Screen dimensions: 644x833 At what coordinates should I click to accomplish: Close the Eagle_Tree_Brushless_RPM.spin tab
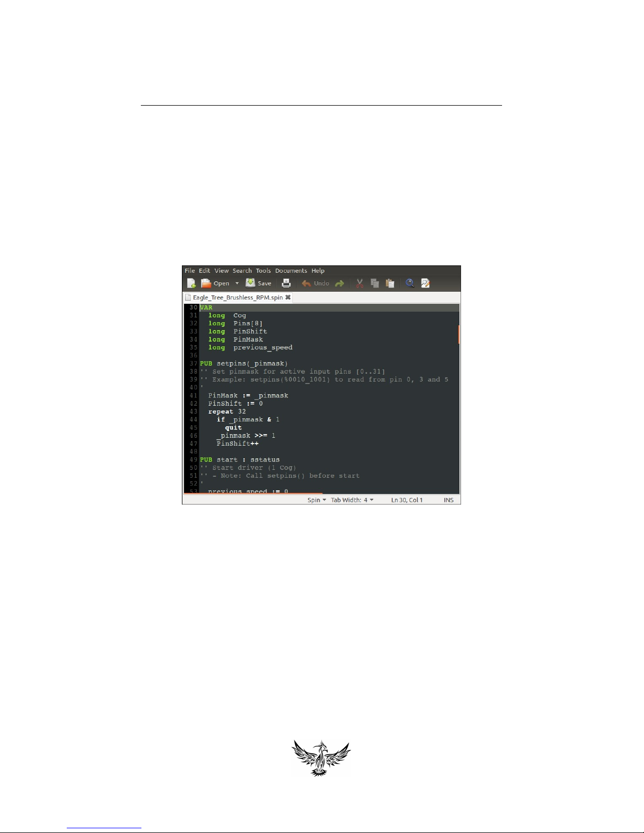click(288, 297)
